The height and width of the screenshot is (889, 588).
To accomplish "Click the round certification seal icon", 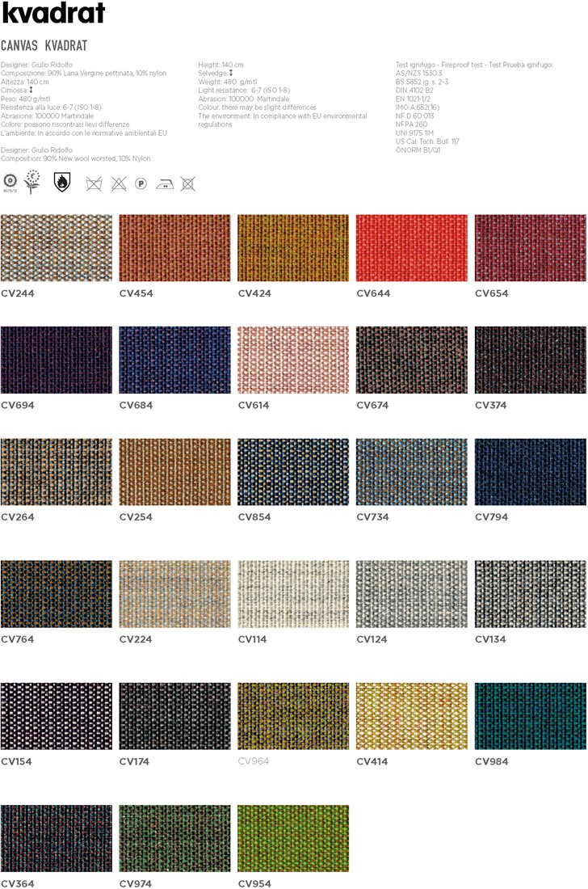I will point(10,182).
